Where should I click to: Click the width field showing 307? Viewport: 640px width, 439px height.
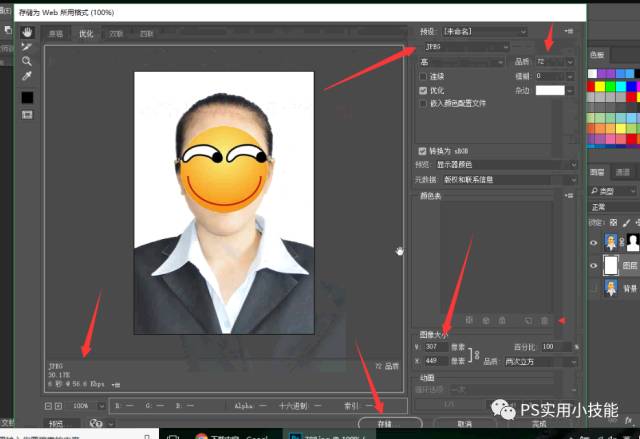pyautogui.click(x=436, y=347)
